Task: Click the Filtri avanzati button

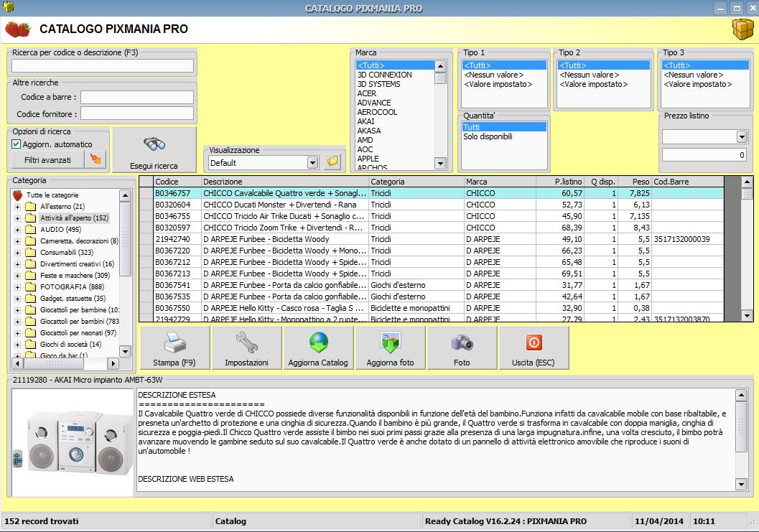Action: (47, 160)
